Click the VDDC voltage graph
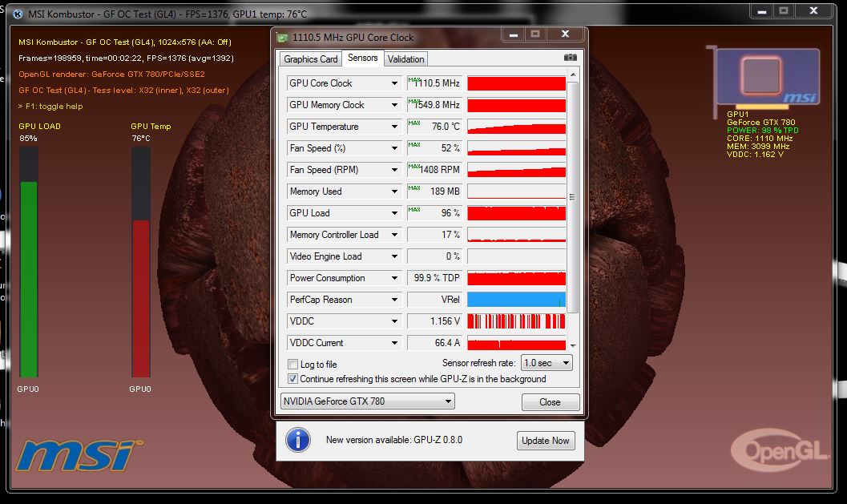Screen dimensions: 847x504 click(516, 321)
